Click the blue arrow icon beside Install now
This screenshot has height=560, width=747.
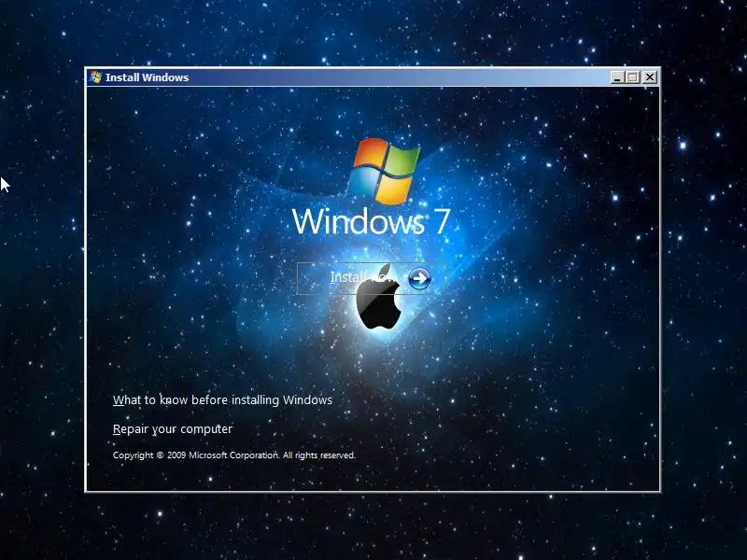click(419, 278)
